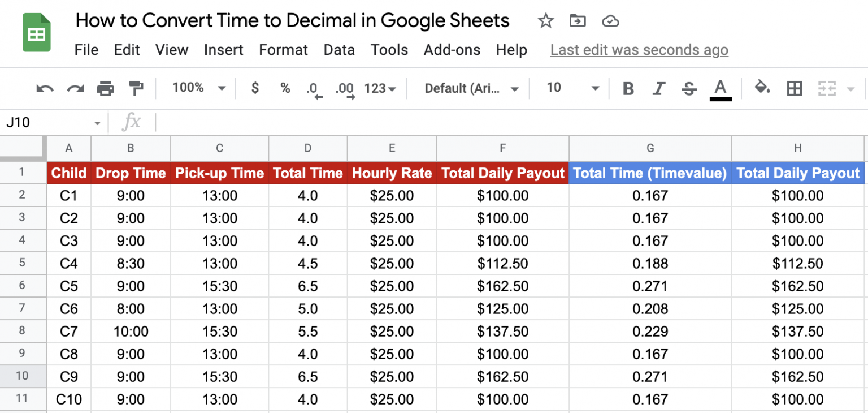
Task: Click the redo arrow icon
Action: pos(75,88)
